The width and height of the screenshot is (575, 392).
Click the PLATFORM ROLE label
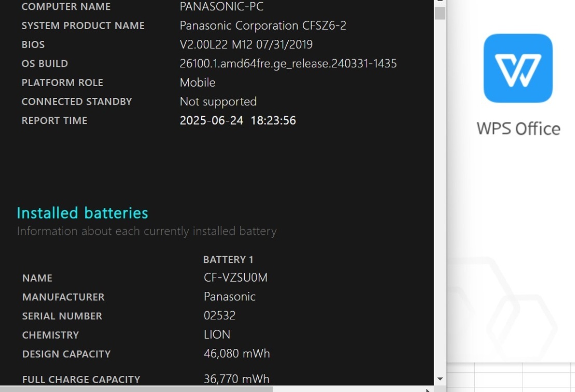(62, 83)
